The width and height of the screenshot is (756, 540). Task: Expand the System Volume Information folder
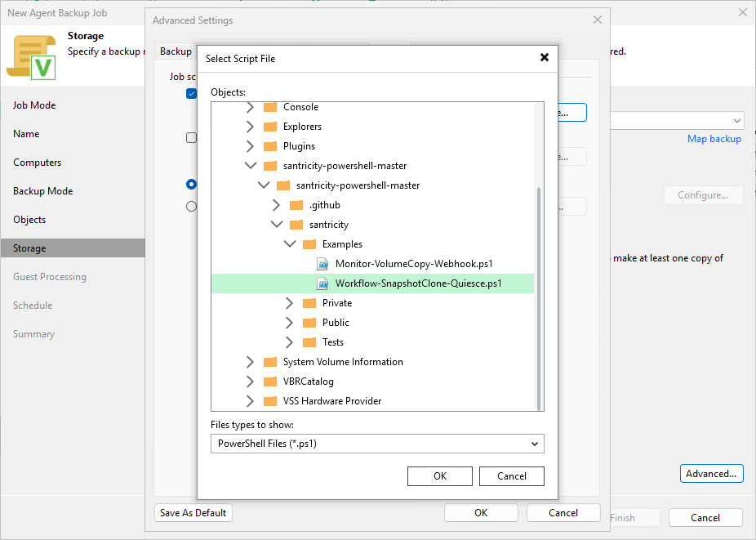250,362
